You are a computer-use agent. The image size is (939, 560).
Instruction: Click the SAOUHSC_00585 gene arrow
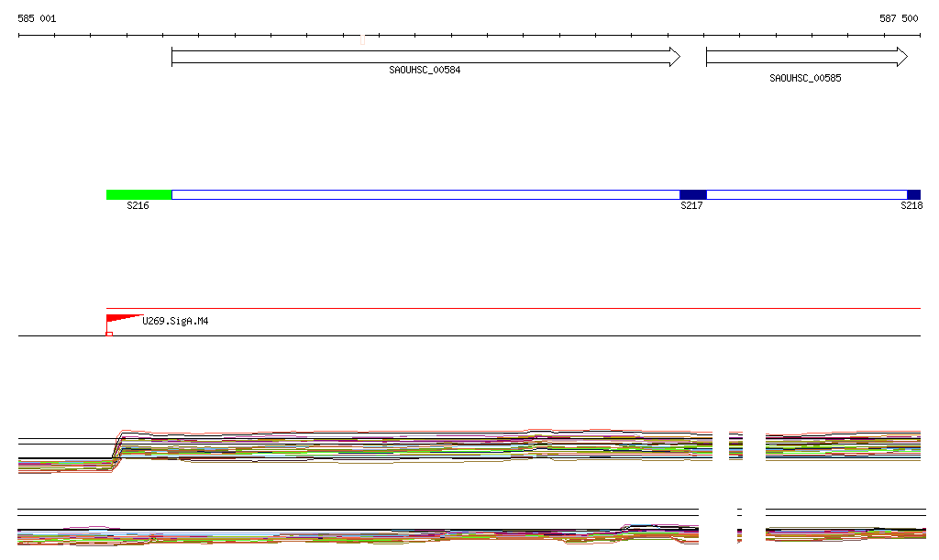(806, 57)
